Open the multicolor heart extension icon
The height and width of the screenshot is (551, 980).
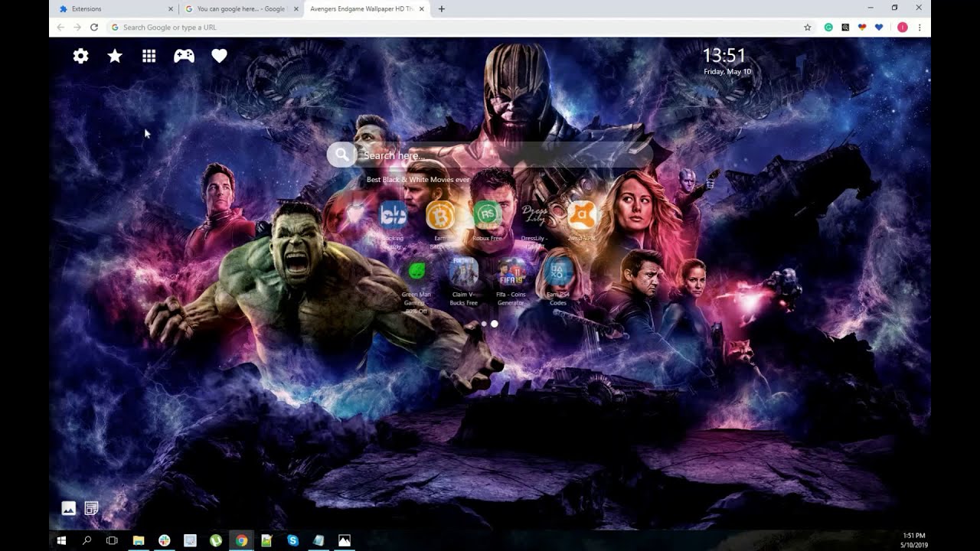click(862, 28)
